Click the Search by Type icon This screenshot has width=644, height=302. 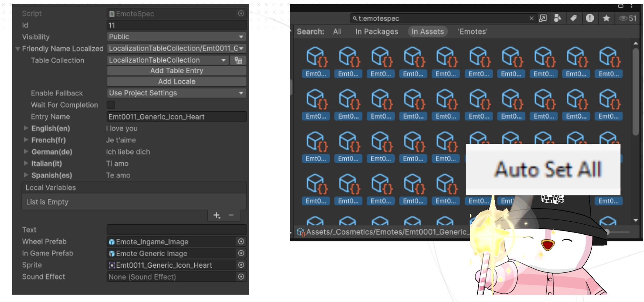click(558, 18)
